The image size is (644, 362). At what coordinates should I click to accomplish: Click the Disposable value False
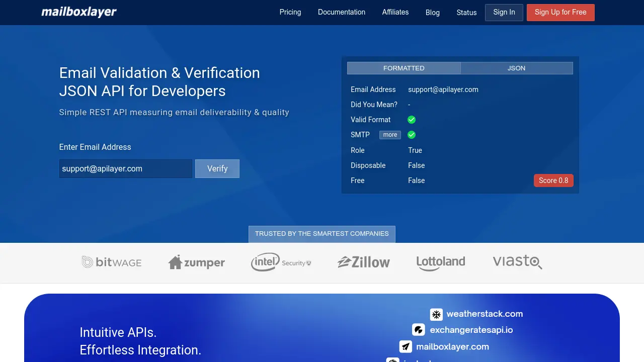point(417,165)
